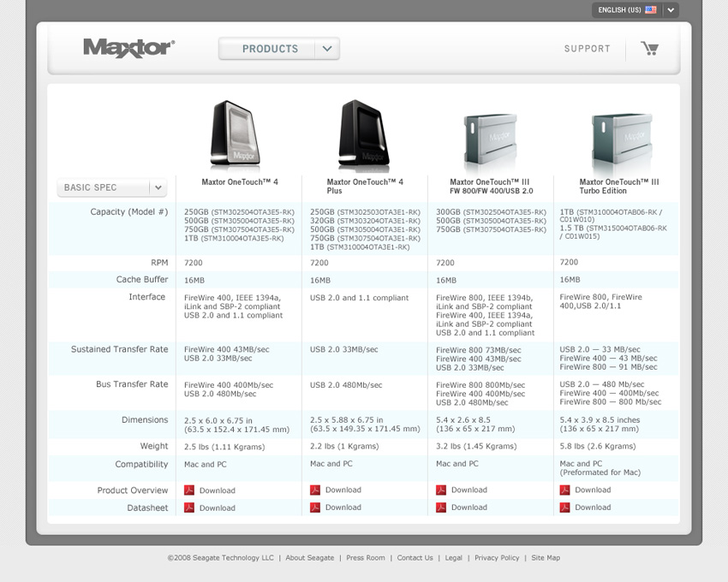Open About Seagate footer link
The image size is (728, 582).
click(310, 558)
